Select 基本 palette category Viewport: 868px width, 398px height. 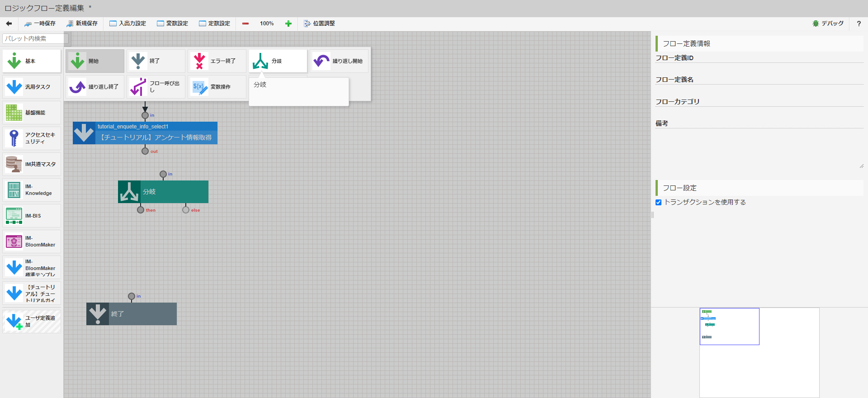point(32,61)
